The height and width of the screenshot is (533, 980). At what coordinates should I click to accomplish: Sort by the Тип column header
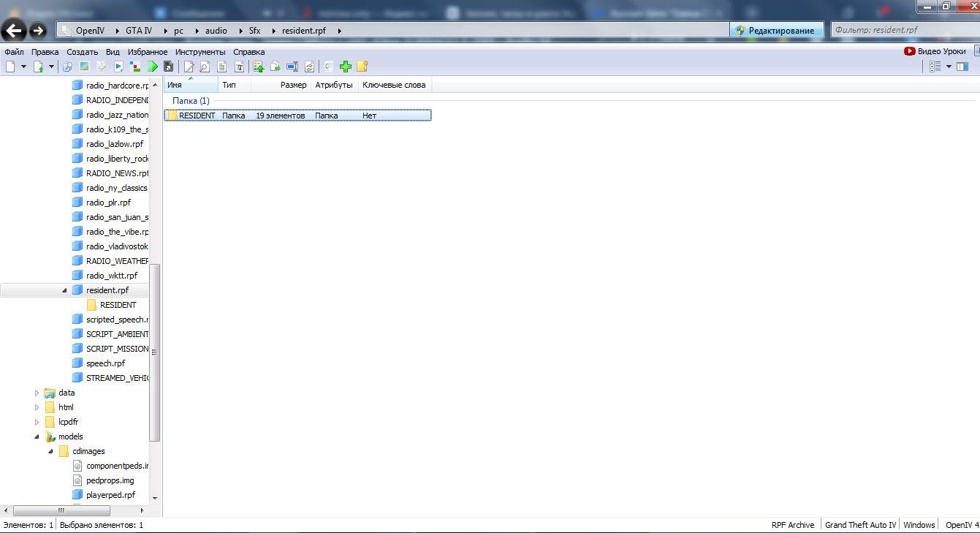[235, 85]
